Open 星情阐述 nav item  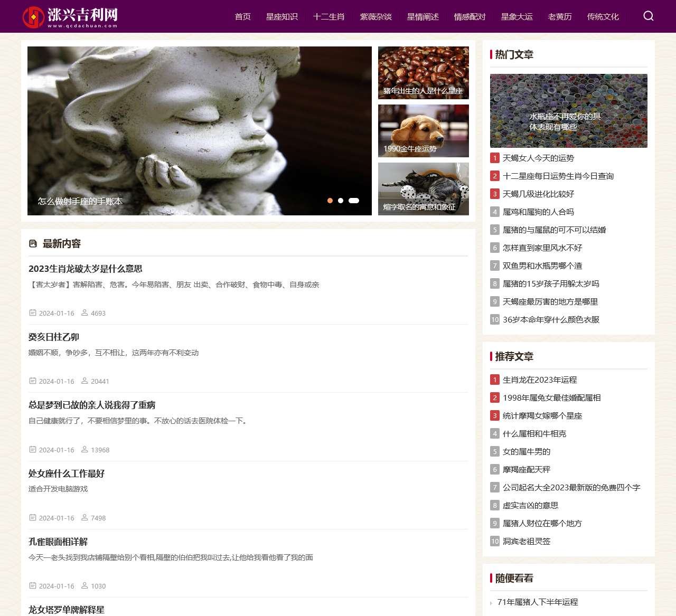(423, 16)
